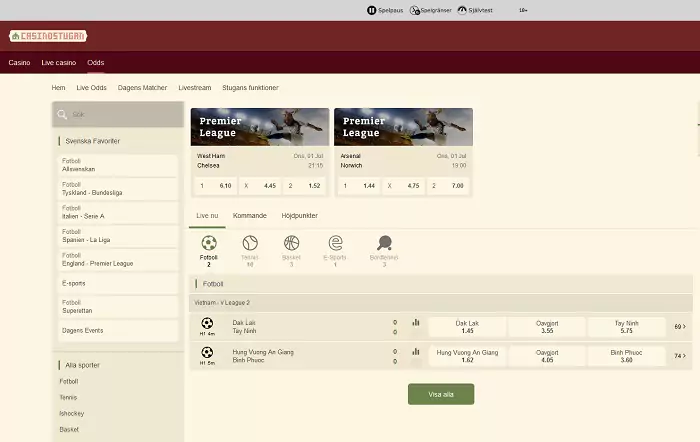This screenshot has height=442, width=700.
Task: Open the Casino main tab
Action: pos(19,63)
